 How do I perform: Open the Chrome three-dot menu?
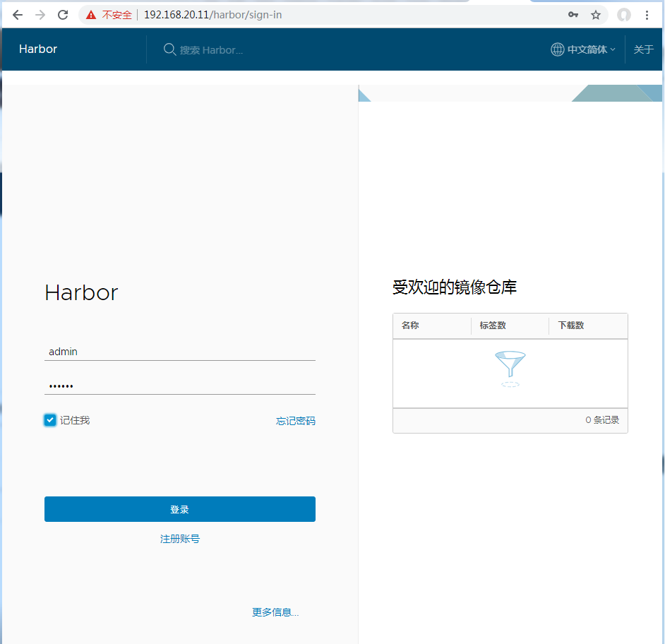tap(647, 16)
